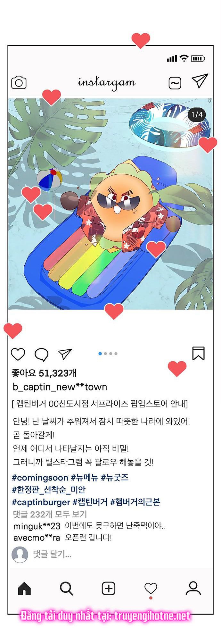Go to the Home tab
This screenshot has width=221, height=644.
(x=24, y=589)
